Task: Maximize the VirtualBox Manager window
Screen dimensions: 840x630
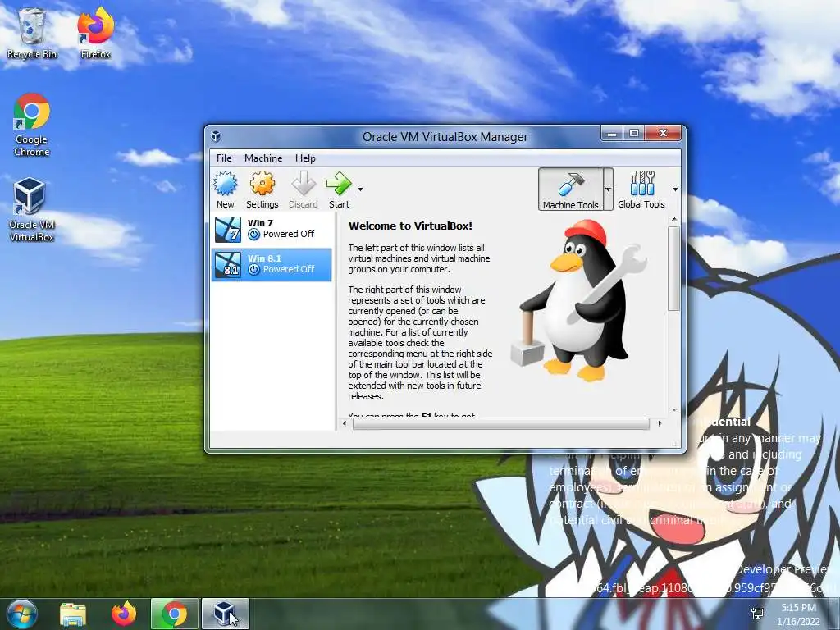Action: pyautogui.click(x=634, y=133)
